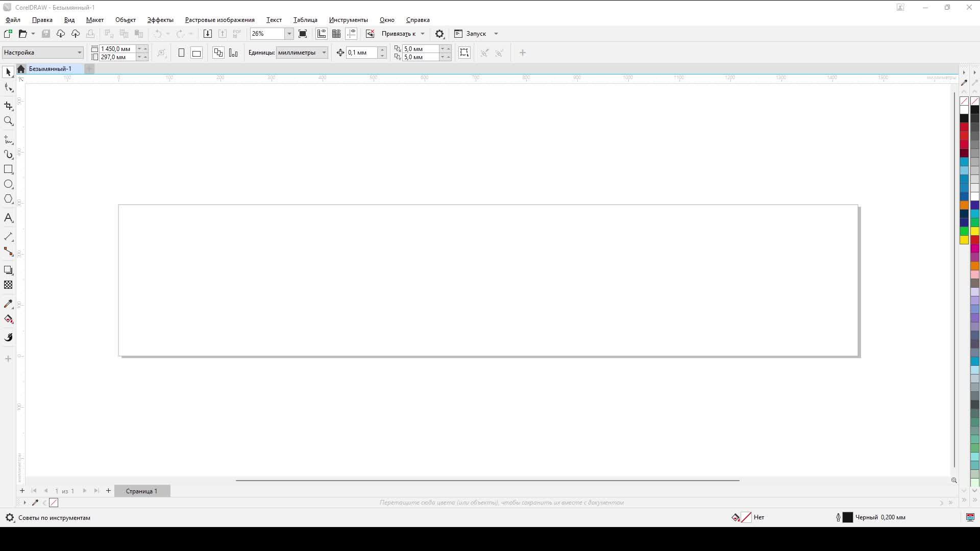Select the Rectangle tool
980x551 pixels.
click(8, 169)
